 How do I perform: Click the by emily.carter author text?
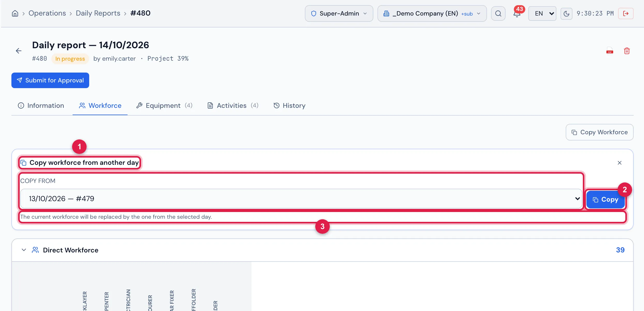(114, 59)
